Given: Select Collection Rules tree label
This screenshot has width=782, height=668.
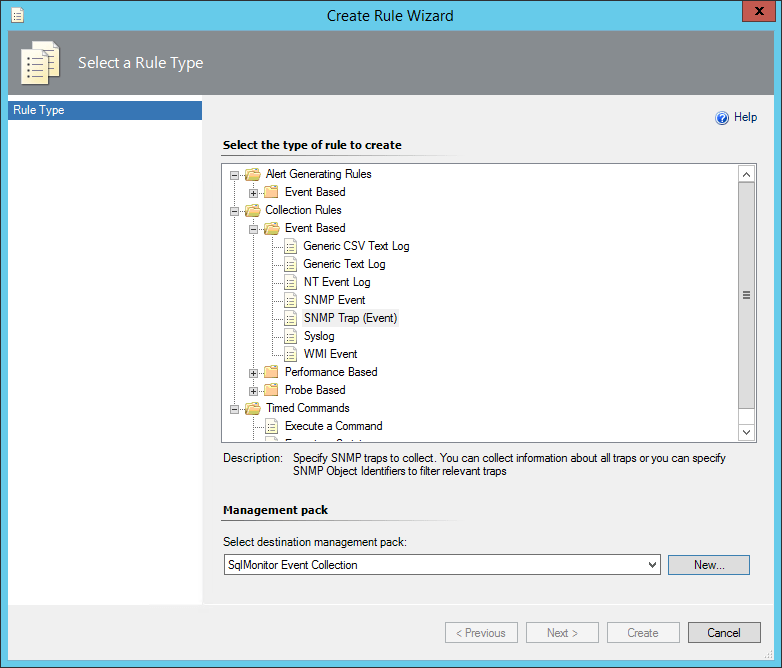Looking at the screenshot, I should pos(303,210).
